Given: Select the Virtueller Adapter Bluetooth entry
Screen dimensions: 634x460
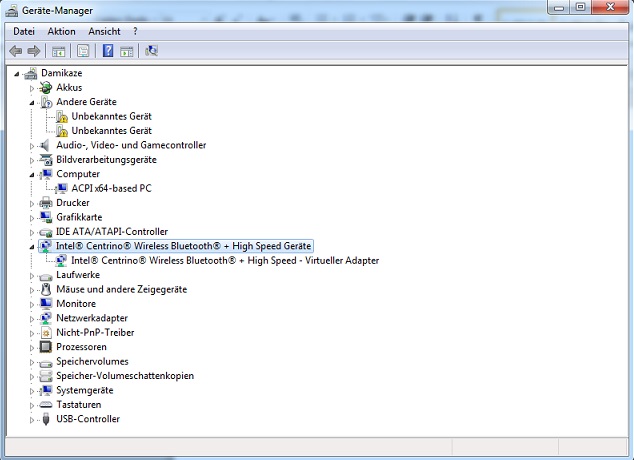Looking at the screenshot, I should point(225,260).
